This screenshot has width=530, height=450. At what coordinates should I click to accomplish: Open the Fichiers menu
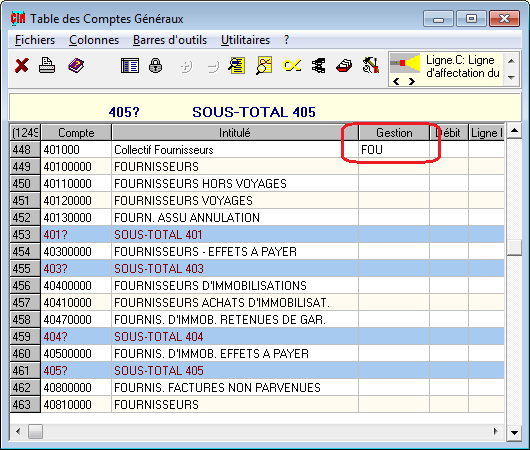coord(35,40)
